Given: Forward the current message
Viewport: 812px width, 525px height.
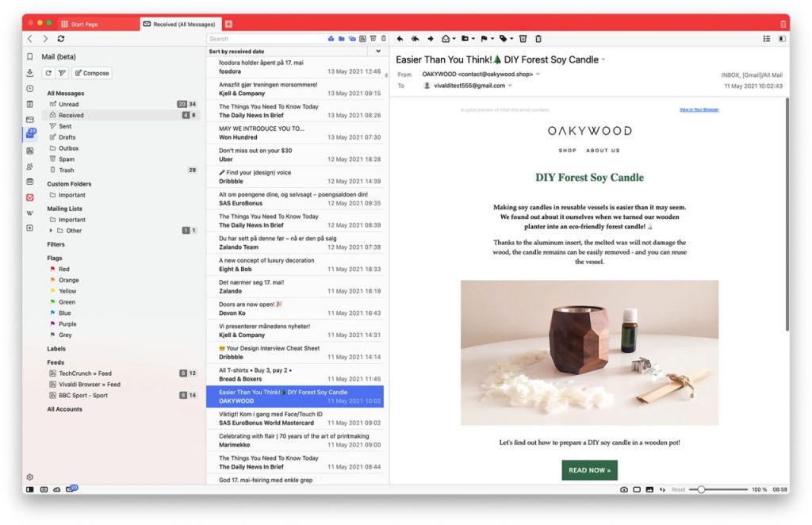Looking at the screenshot, I should [430, 37].
